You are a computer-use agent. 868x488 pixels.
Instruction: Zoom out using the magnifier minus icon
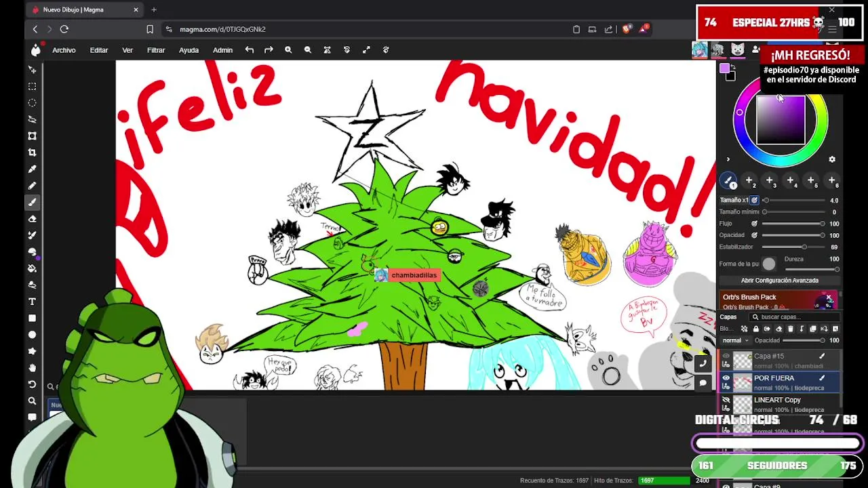tap(308, 49)
